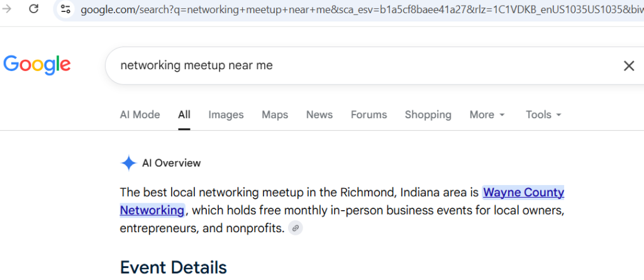Click the AI Overview label
Viewport: 644px width, 280px height.
[171, 163]
